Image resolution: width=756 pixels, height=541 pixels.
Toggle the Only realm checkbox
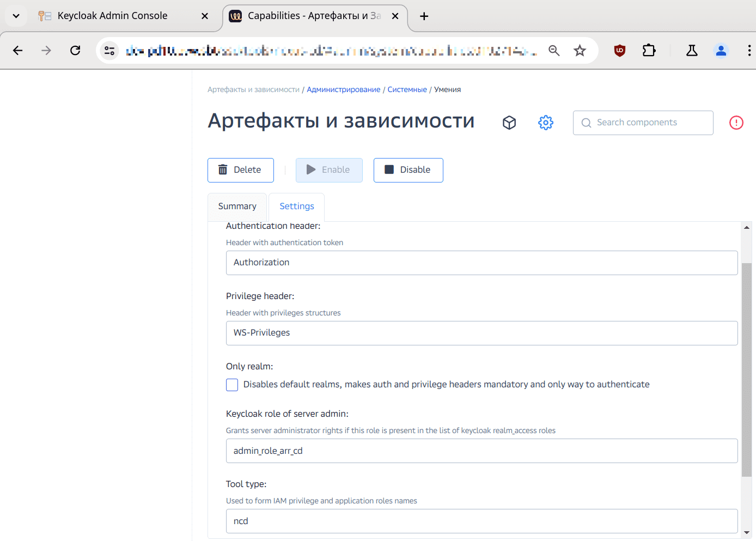(232, 385)
